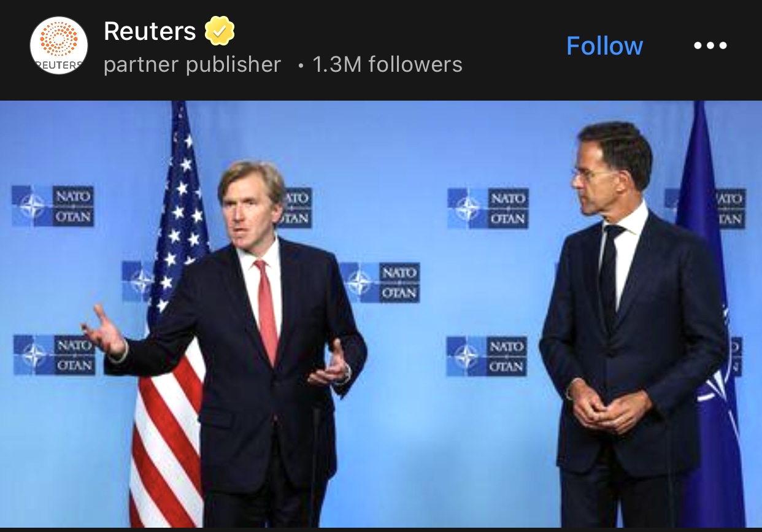Tap the gold verified badge beside Reuters
762x532 pixels.
(220, 31)
